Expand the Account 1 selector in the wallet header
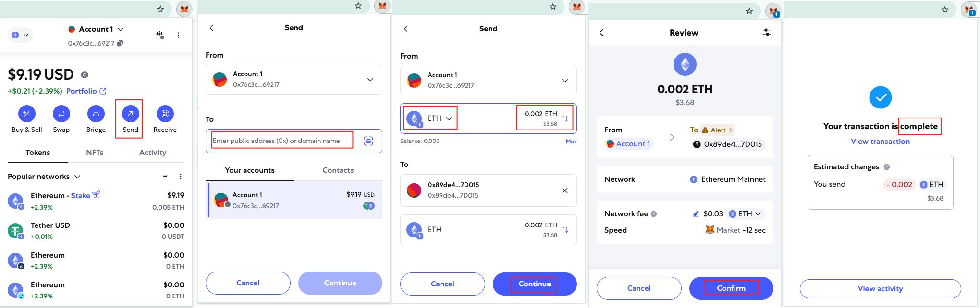Image resolution: width=980 pixels, height=308 pixels. pos(121,29)
